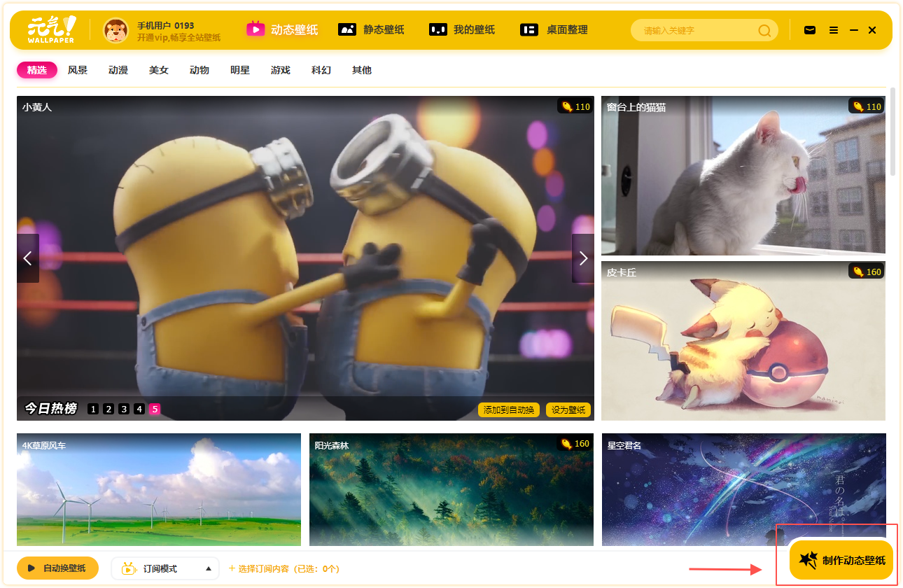Open the hamburger main menu
Screen dimensions: 903x588
coord(834,30)
